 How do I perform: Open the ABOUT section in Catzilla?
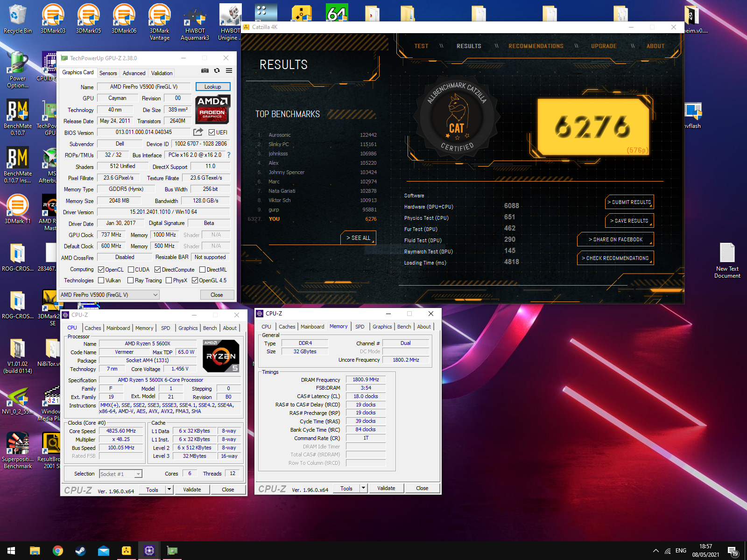655,46
